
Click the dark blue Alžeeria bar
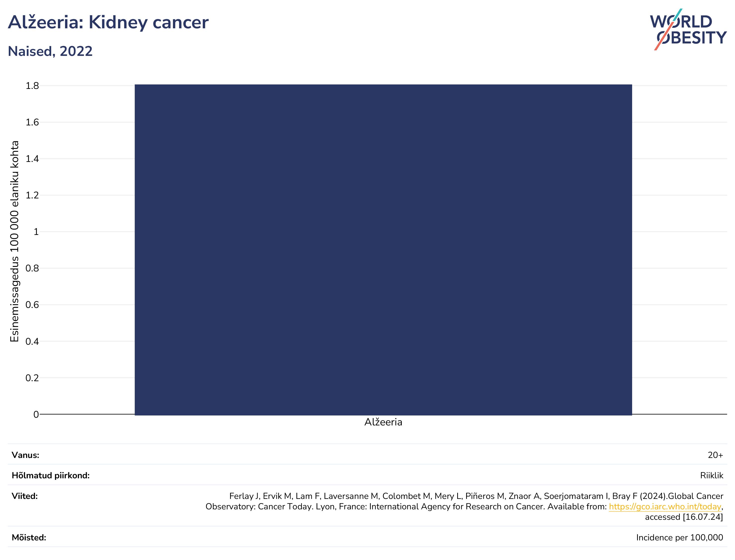383,250
